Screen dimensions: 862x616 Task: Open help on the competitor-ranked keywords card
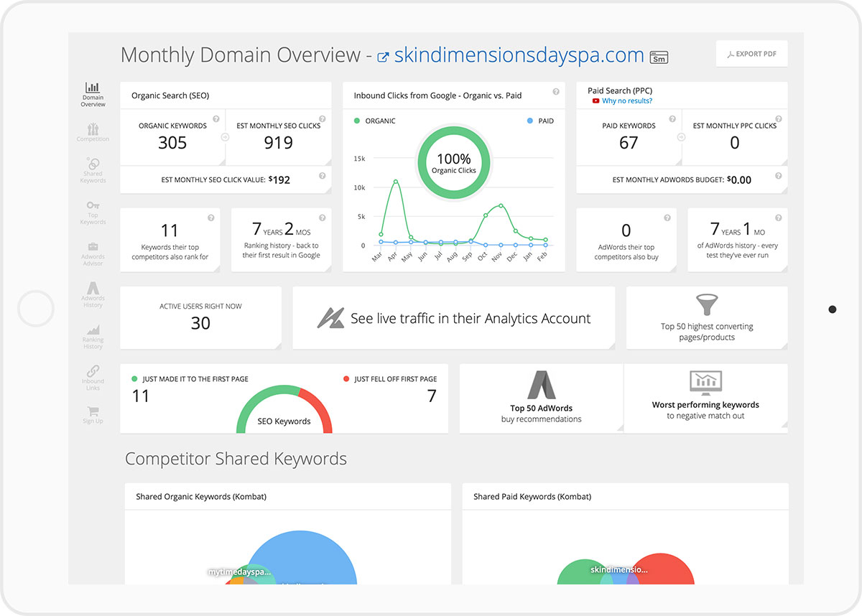(x=211, y=218)
